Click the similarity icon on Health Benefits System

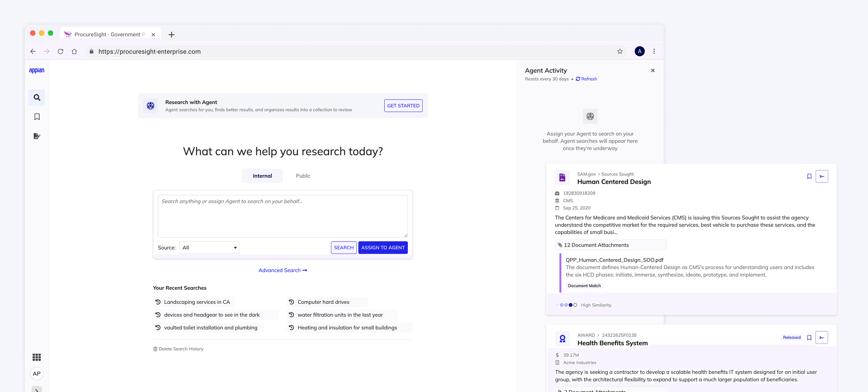821,337
